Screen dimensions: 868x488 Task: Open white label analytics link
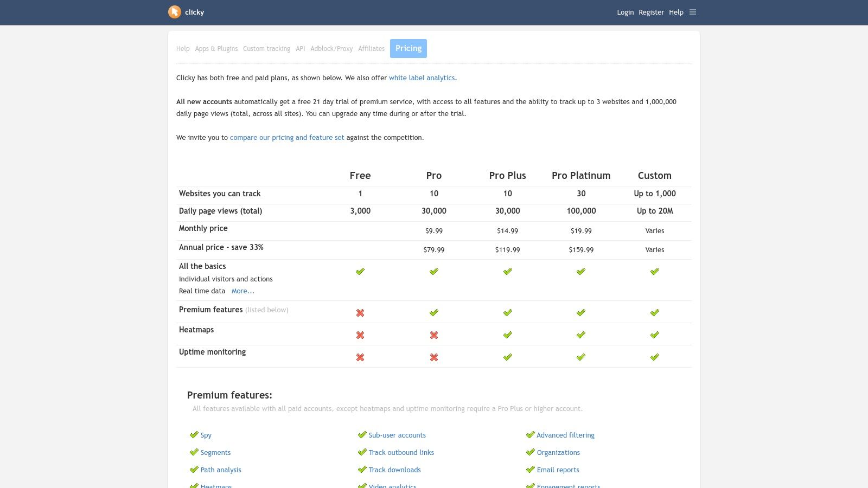coord(422,78)
